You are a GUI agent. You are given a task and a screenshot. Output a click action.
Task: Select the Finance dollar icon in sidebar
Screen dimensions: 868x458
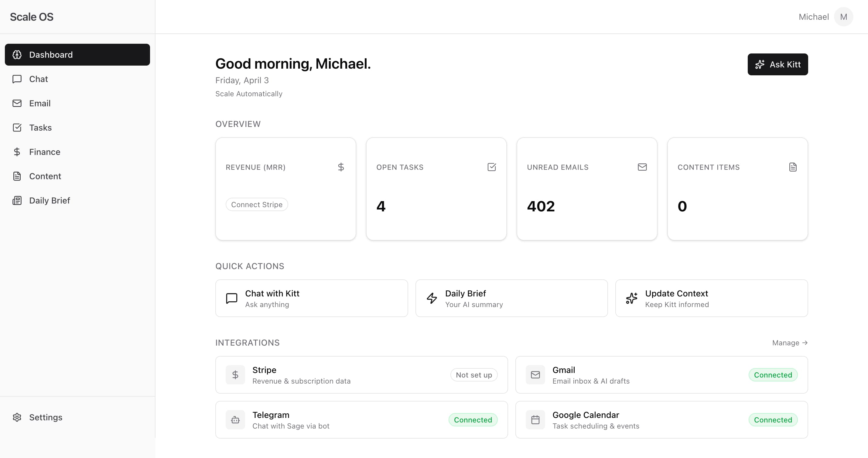(17, 152)
